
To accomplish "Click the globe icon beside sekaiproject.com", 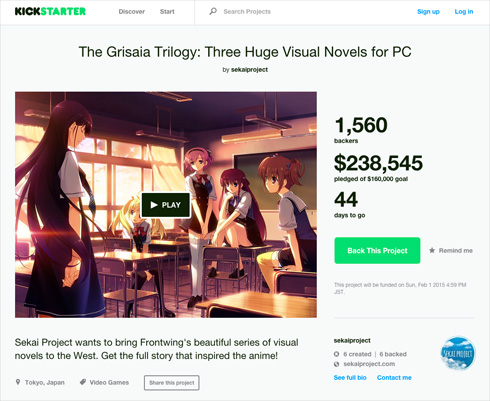I will pos(337,364).
